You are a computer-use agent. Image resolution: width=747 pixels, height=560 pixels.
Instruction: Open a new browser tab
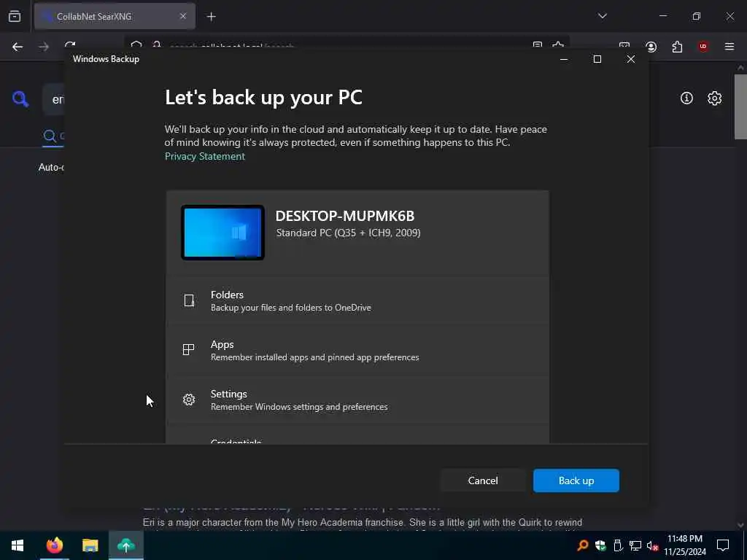pyautogui.click(x=211, y=17)
